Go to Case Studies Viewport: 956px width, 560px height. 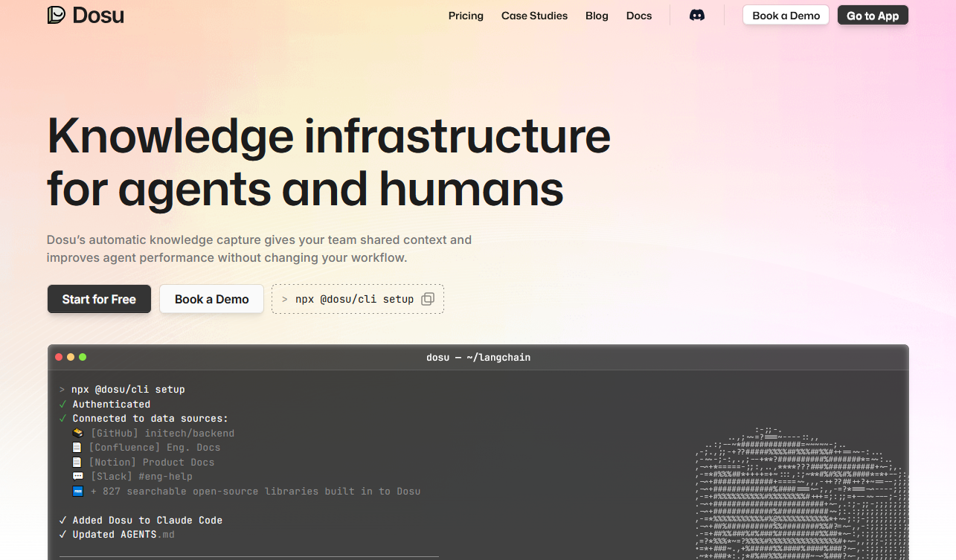(534, 16)
